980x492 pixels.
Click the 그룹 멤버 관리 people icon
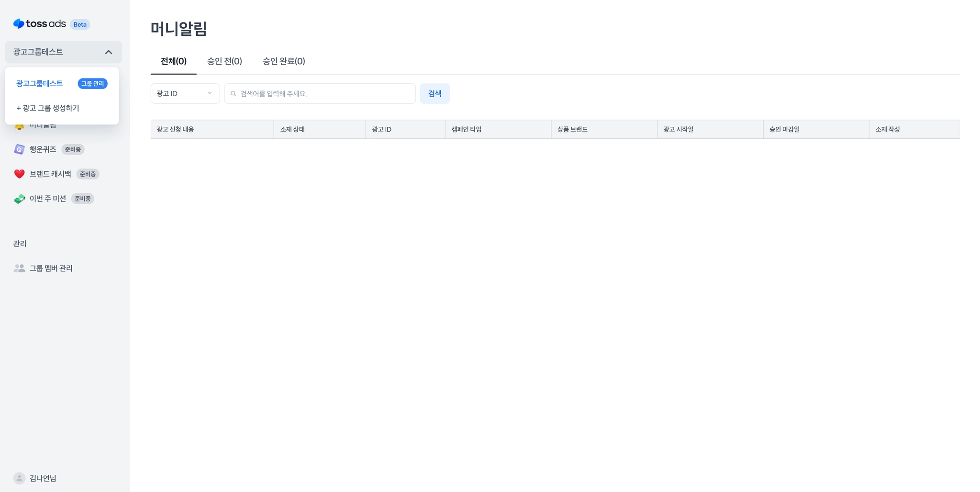(x=19, y=268)
